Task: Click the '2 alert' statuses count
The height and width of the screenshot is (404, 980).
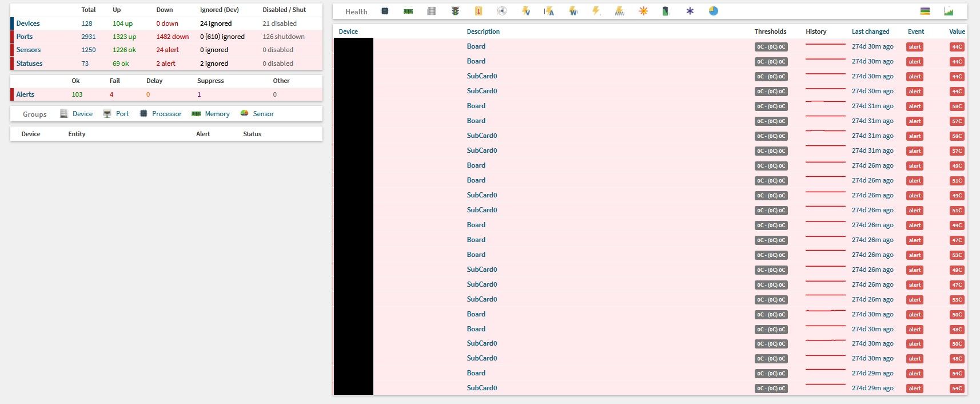Action: point(166,64)
